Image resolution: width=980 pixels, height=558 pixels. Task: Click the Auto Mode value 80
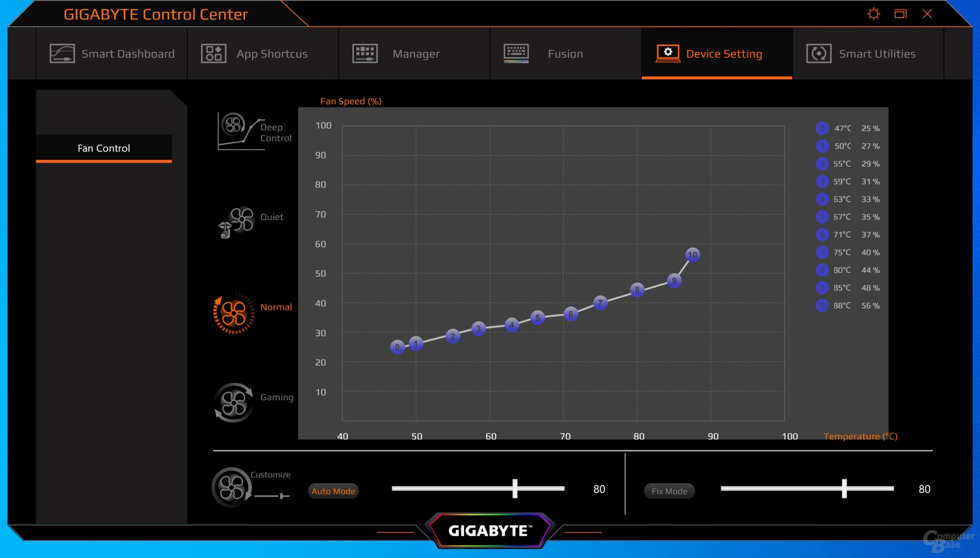599,489
